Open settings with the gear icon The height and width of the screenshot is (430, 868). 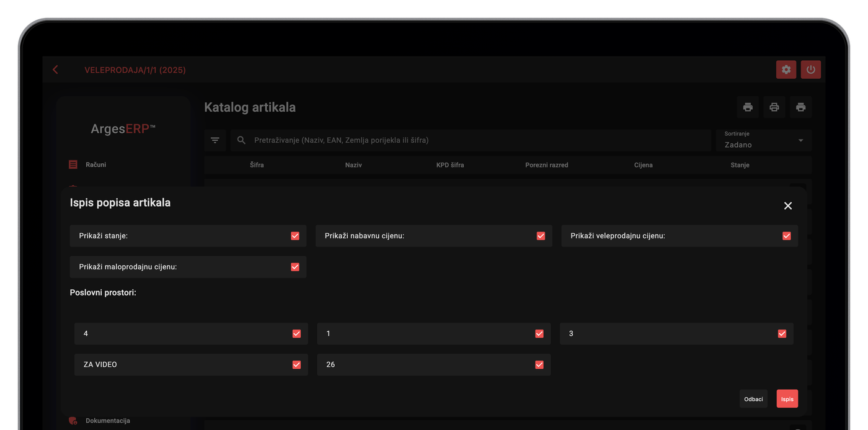pyautogui.click(x=786, y=69)
